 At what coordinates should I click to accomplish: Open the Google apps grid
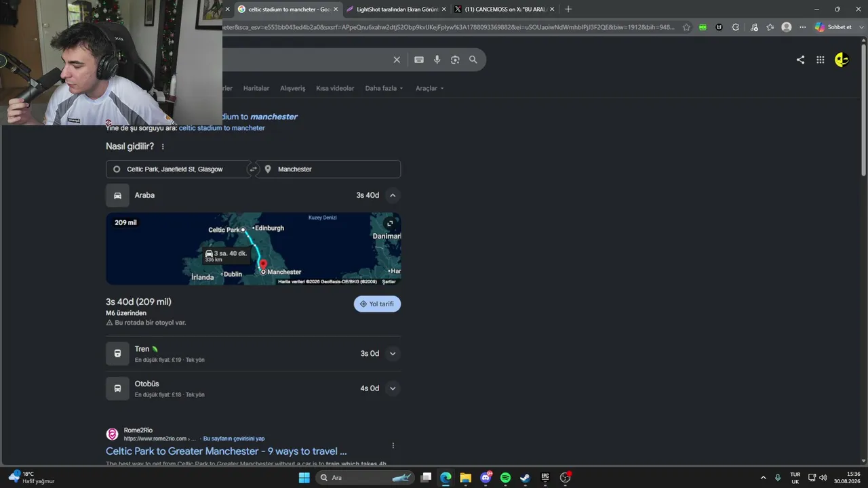(821, 60)
